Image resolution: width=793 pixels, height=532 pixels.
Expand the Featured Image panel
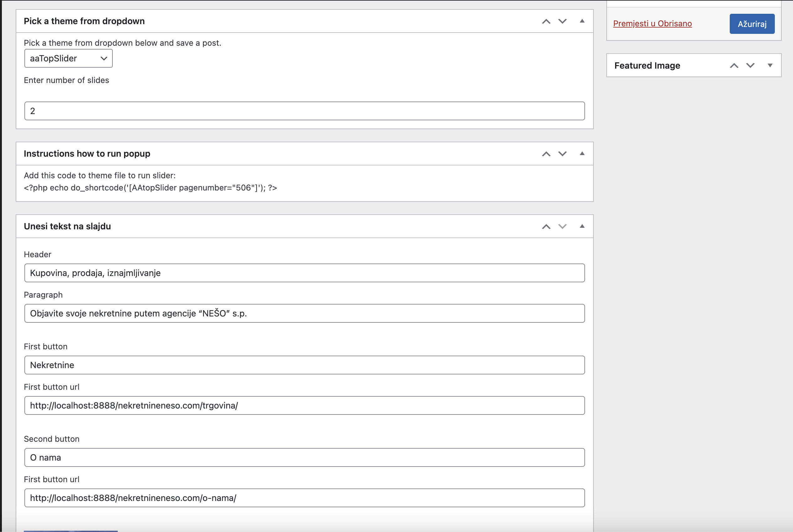[x=770, y=65]
